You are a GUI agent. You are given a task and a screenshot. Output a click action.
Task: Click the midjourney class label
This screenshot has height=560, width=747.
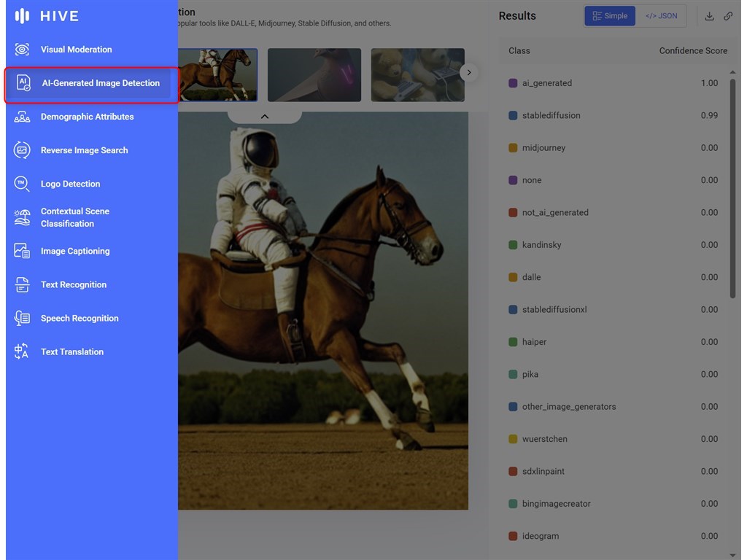tap(543, 148)
